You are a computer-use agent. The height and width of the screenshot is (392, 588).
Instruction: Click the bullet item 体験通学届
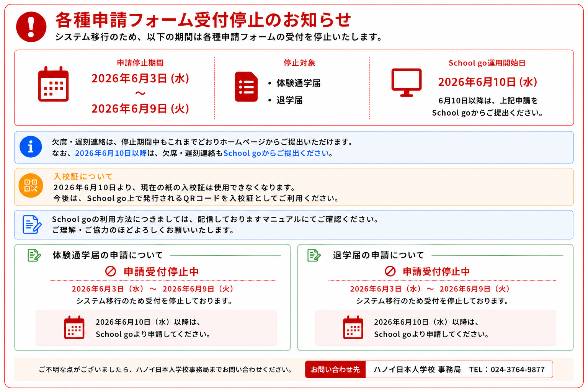pos(299,83)
